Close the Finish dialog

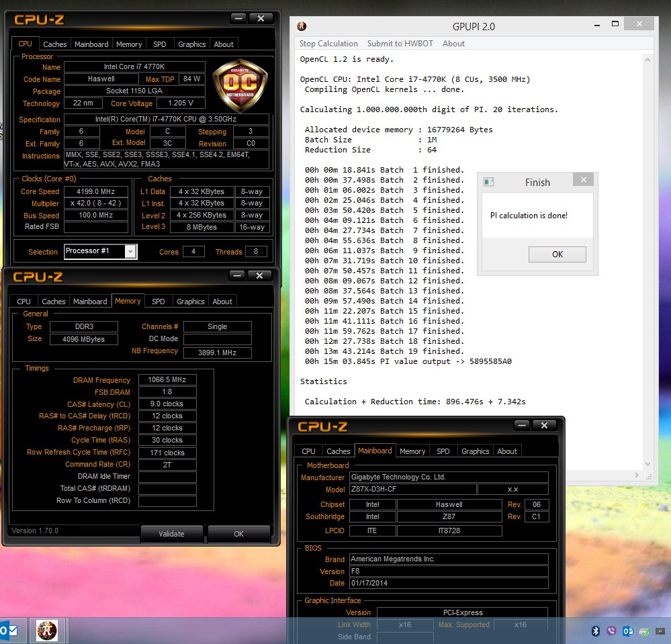tap(583, 180)
